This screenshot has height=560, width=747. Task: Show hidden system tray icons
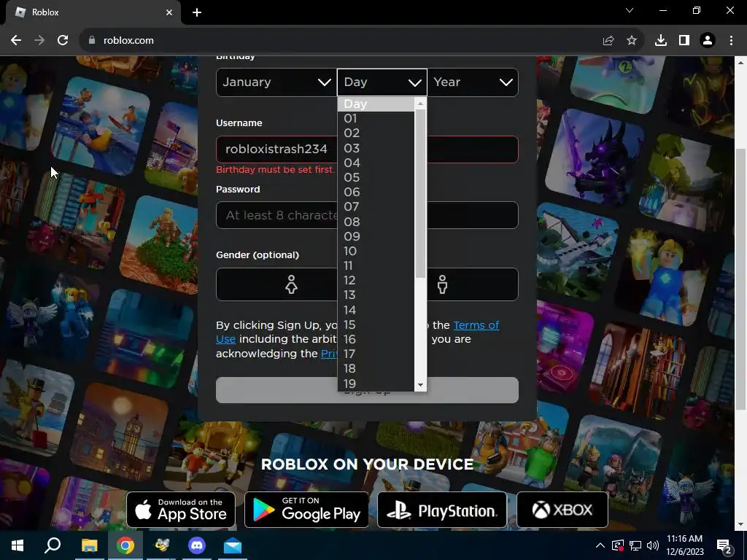[x=600, y=545]
